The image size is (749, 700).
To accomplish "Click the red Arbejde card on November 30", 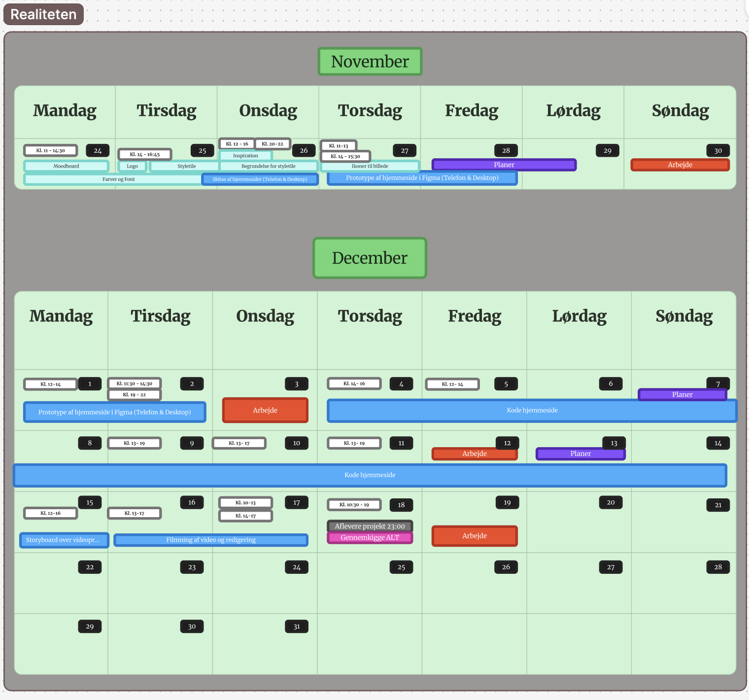I will (x=680, y=165).
